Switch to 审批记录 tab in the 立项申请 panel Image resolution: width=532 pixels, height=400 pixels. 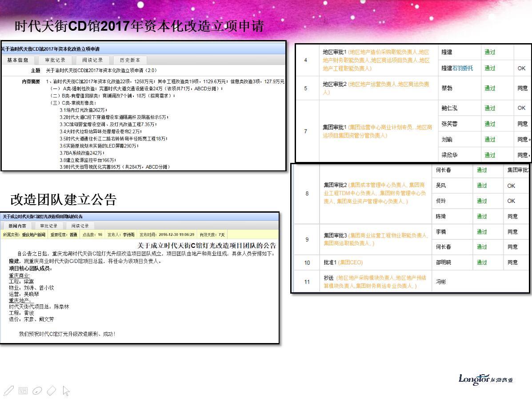55,60
